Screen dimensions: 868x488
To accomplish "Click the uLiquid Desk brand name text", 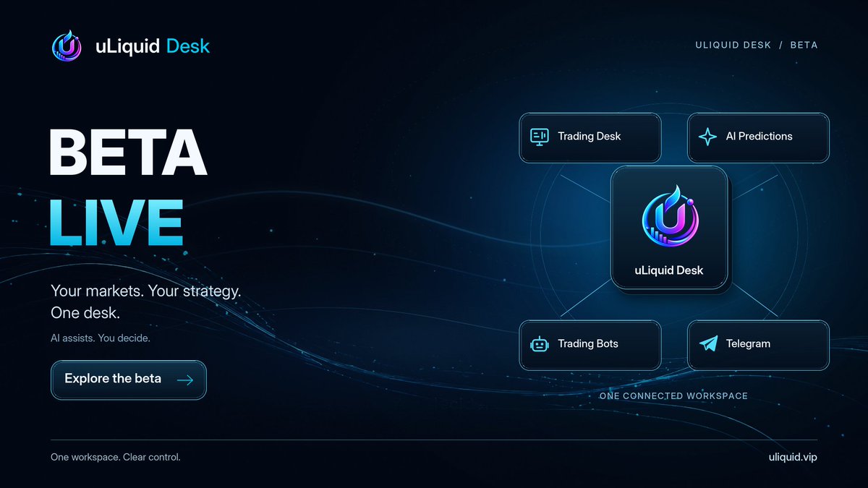I will (x=153, y=47).
